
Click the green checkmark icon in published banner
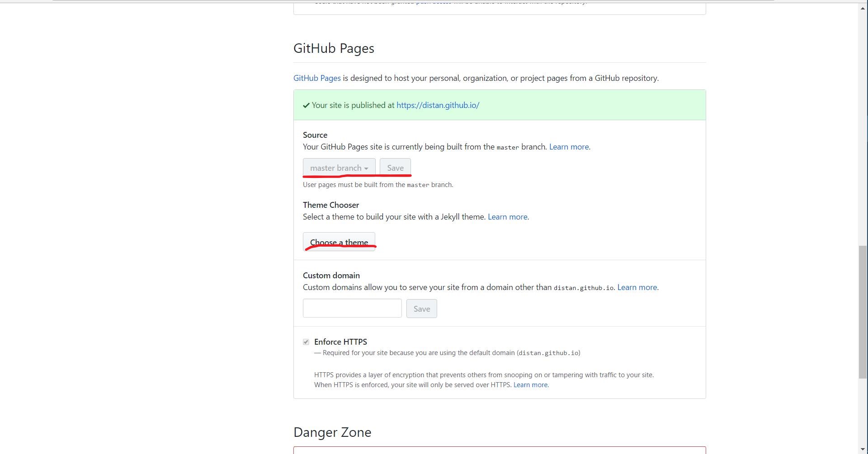[306, 105]
